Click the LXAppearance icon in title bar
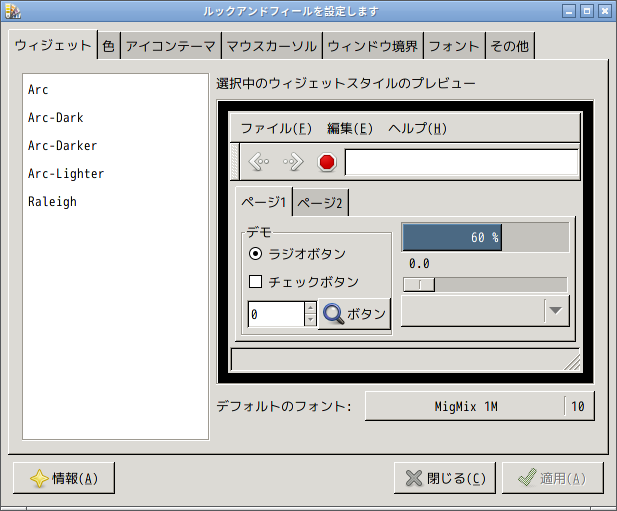This screenshot has width=617, height=511. point(13,11)
